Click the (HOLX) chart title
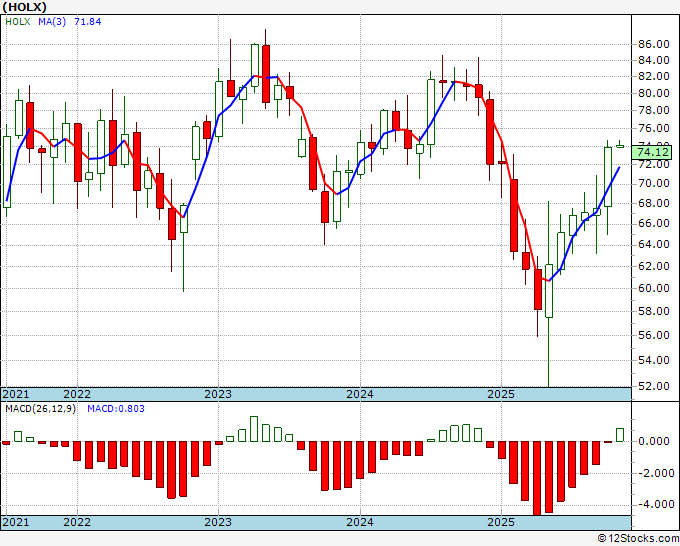This screenshot has width=680, height=546. [24, 7]
